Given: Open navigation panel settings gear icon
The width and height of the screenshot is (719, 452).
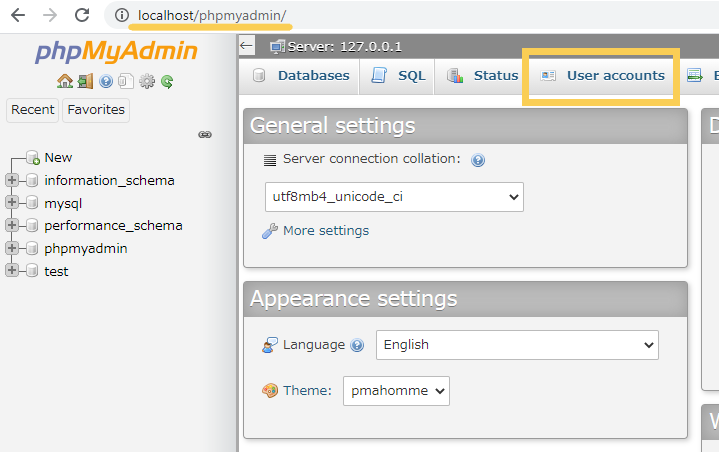Looking at the screenshot, I should pos(147,82).
